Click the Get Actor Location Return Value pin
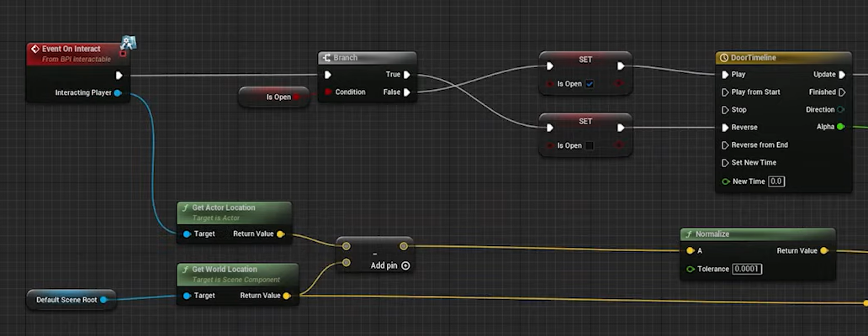Image resolution: width=868 pixels, height=336 pixels. 280,234
